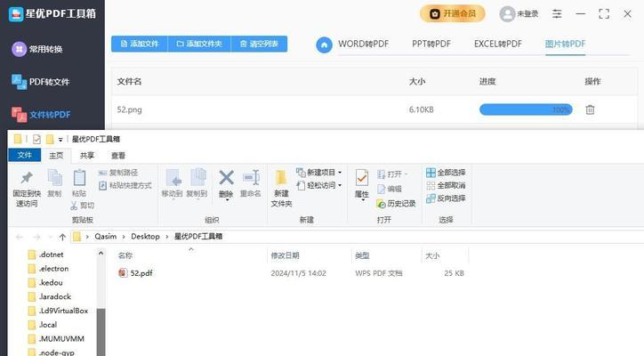Open the .laradock folder in tree
Image resolution: width=644 pixels, height=356 pixels.
(50, 296)
